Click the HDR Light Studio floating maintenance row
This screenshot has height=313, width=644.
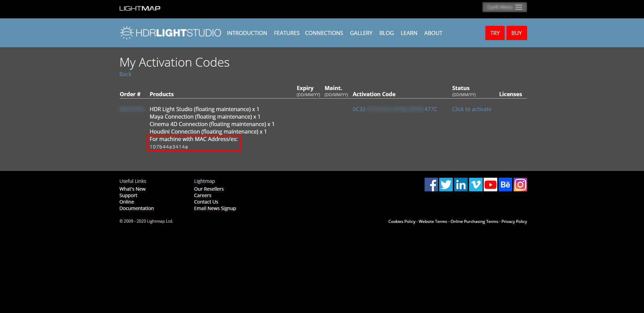[x=204, y=109]
